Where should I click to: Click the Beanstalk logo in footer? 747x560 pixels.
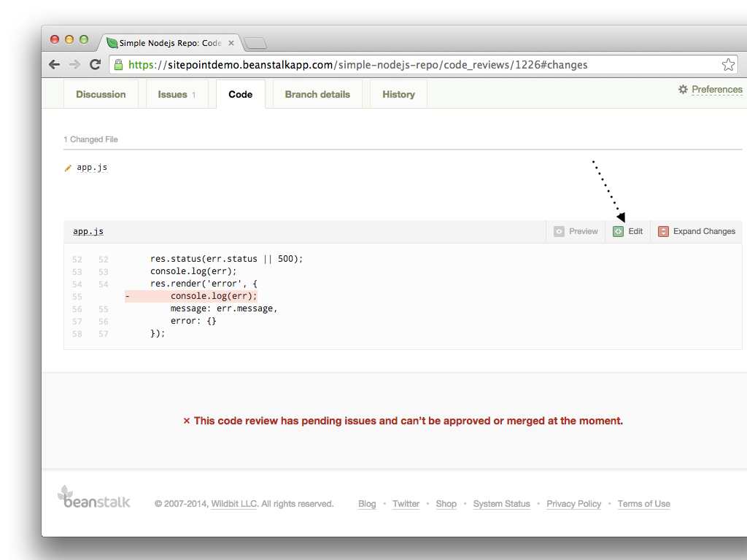click(94, 497)
